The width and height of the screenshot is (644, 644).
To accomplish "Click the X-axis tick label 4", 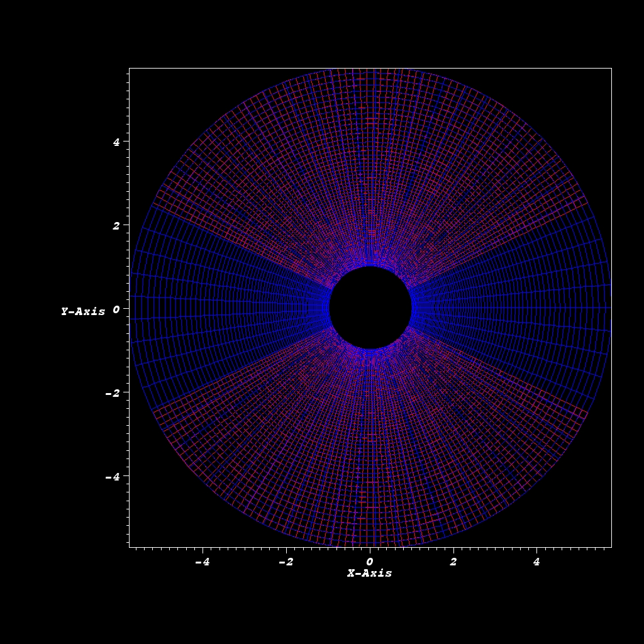I will pyautogui.click(x=536, y=562).
